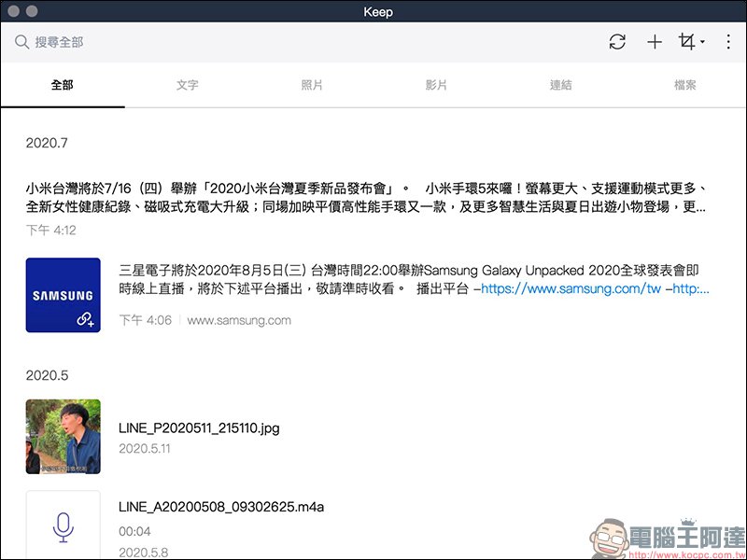Viewport: 747px width, 560px height.
Task: Open the truncated http:... link
Action: [691, 288]
